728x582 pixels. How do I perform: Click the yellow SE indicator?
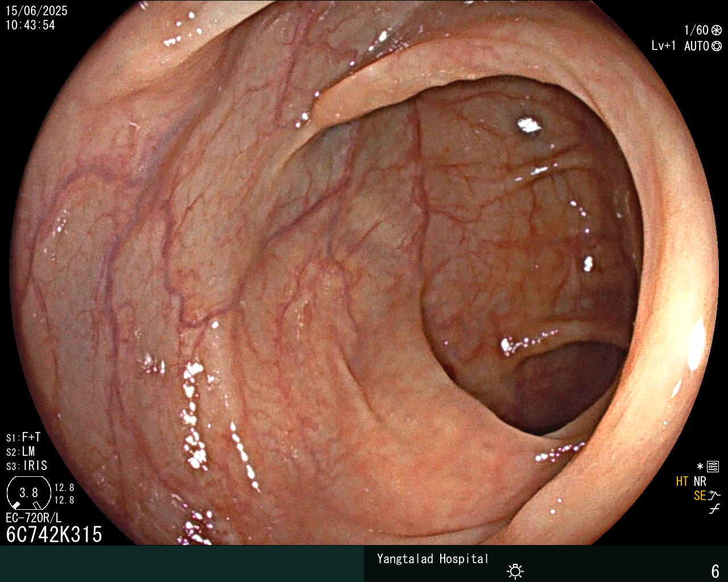(700, 496)
